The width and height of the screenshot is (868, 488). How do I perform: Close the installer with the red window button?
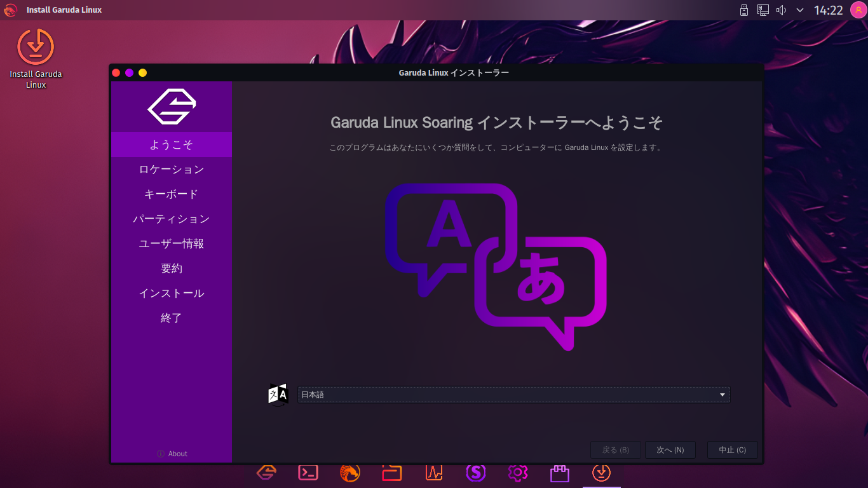click(116, 72)
